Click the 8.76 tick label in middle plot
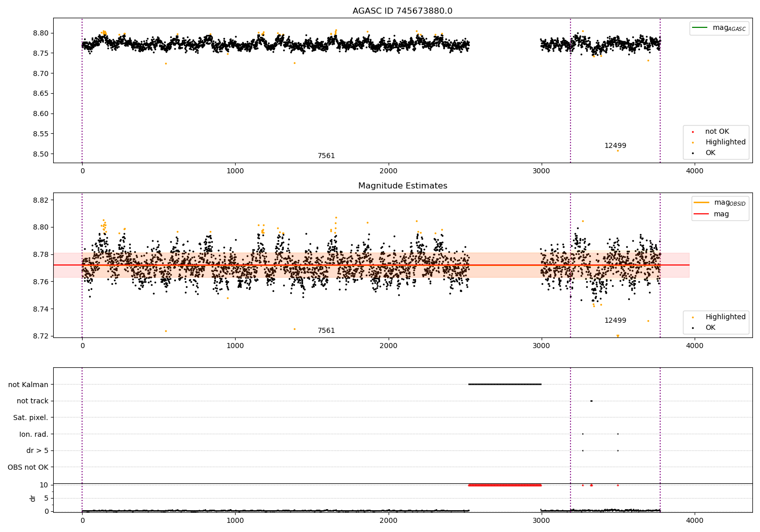This screenshot has width=760, height=532. click(40, 282)
